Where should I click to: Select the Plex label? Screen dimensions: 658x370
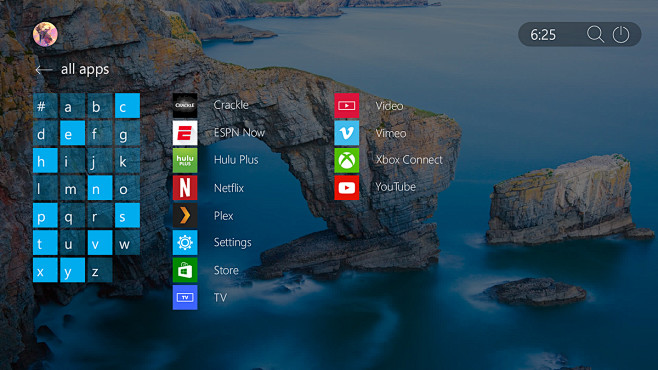223,216
